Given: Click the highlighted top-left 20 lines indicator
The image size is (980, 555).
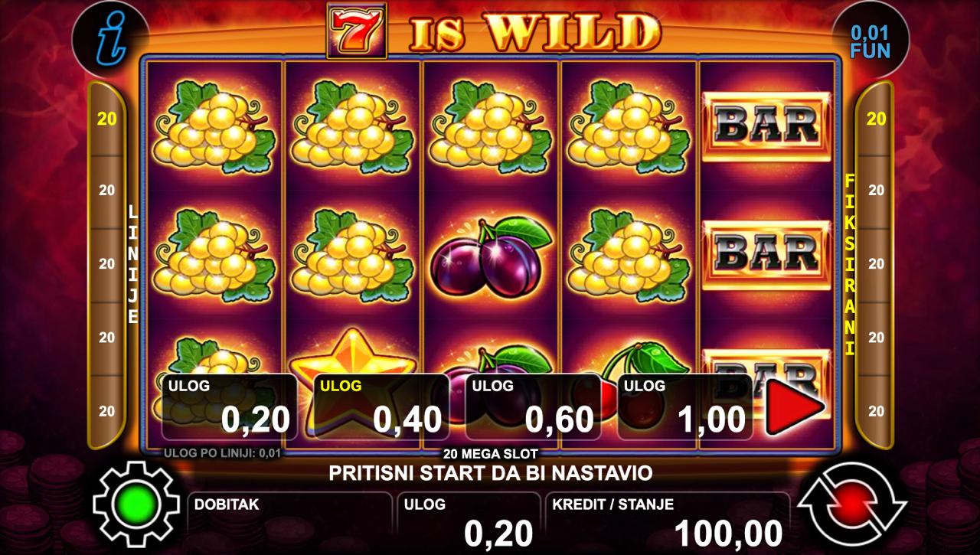Looking at the screenshot, I should pos(107,119).
